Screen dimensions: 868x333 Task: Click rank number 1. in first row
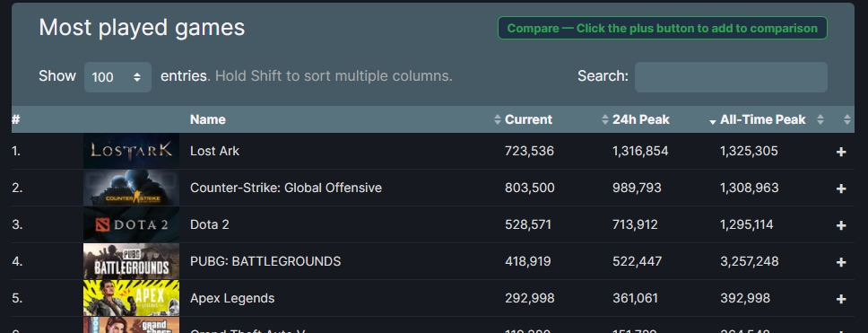click(x=16, y=151)
